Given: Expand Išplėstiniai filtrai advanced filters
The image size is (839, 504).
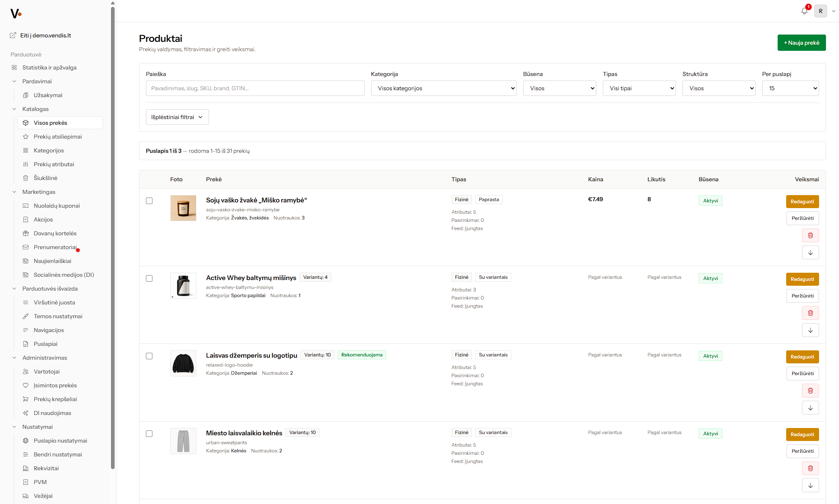Looking at the screenshot, I should (x=177, y=117).
